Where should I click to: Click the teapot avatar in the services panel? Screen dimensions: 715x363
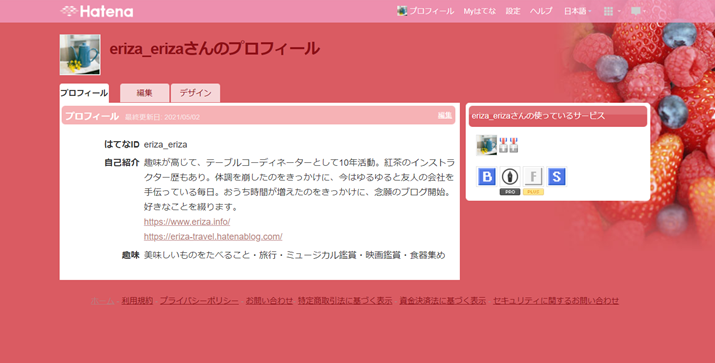click(487, 145)
